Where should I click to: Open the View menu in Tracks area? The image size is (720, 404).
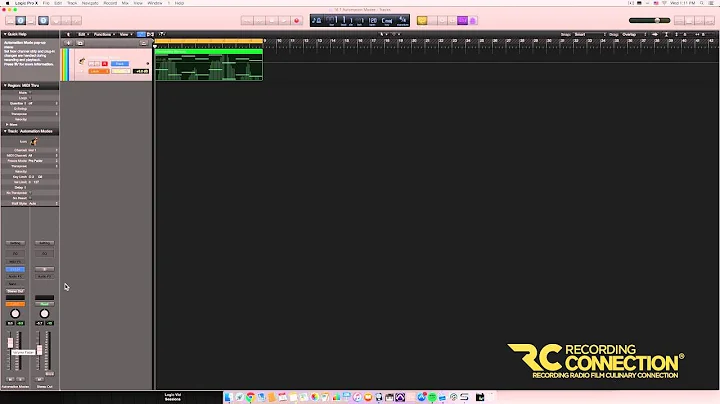(125, 34)
